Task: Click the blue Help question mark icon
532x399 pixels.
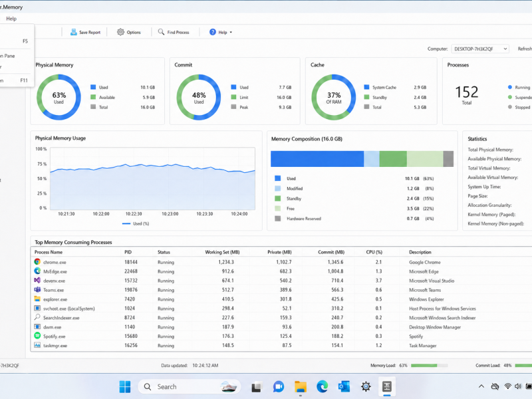Action: 212,32
